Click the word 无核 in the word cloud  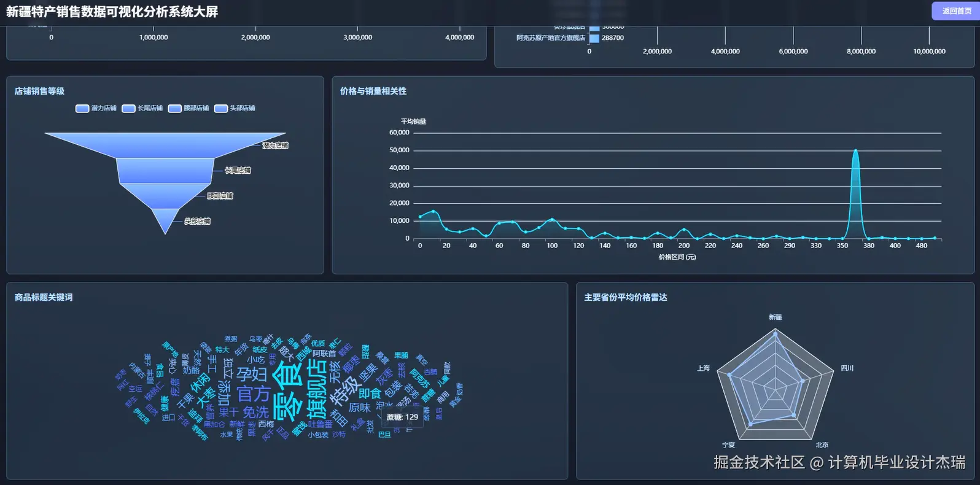(333, 371)
